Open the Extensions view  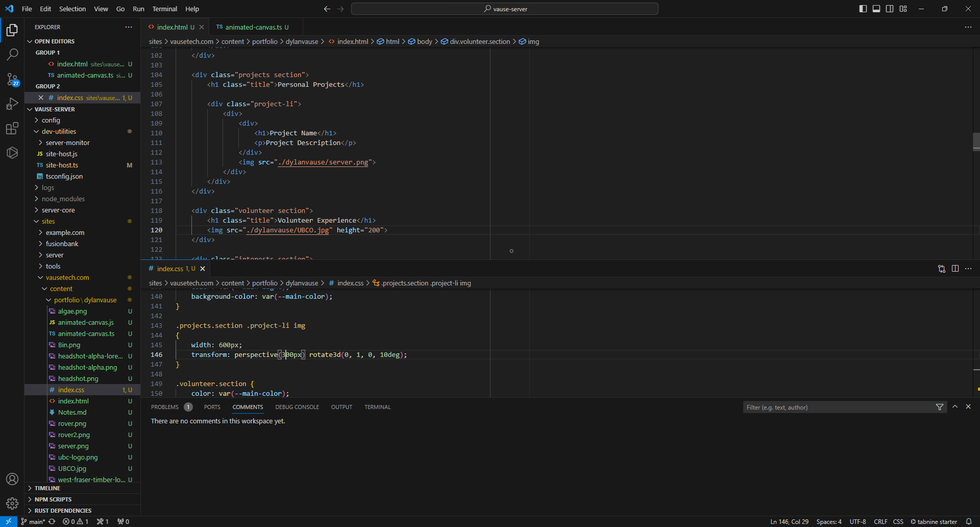tap(12, 128)
